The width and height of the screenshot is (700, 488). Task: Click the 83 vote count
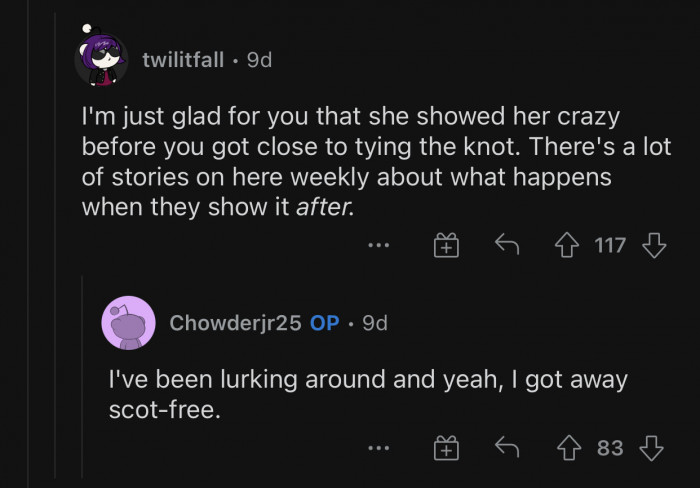tap(610, 448)
